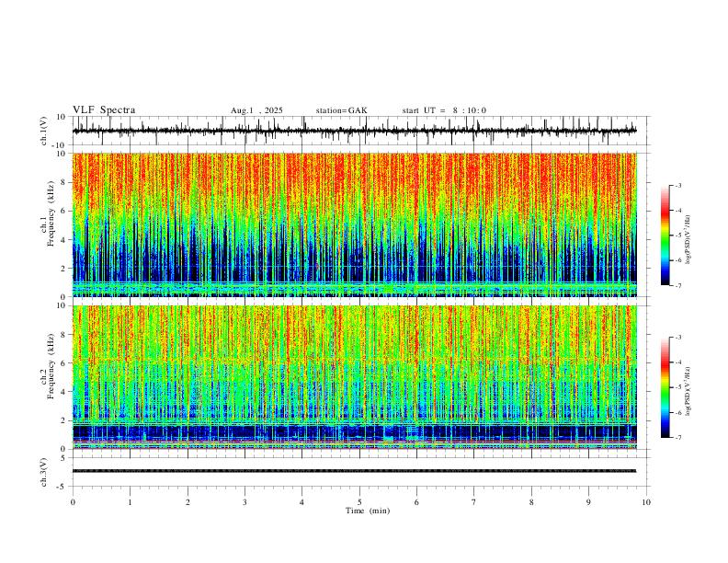Viewport: 728px width, 563px height.
Task: Click the "-5" tick on ch.2 color scale
Action: tap(678, 387)
